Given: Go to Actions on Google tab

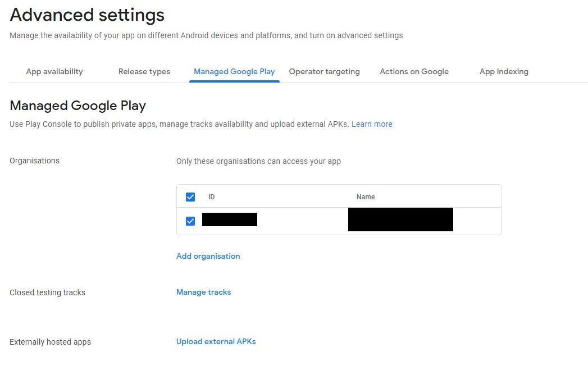Looking at the screenshot, I should pos(414,72).
